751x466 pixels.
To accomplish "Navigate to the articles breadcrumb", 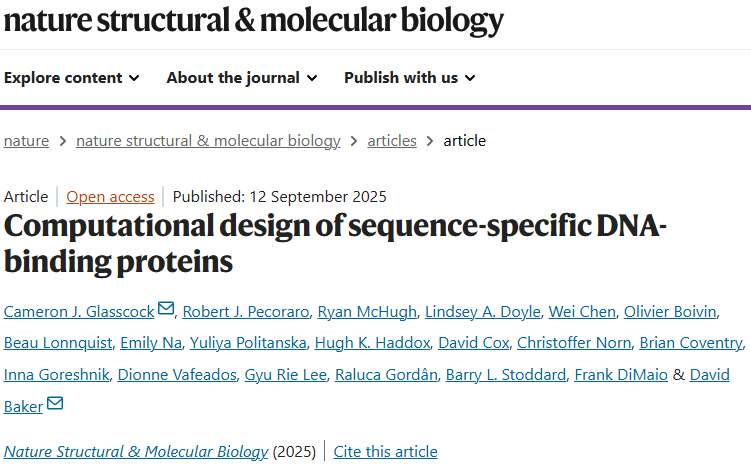I will 392,141.
